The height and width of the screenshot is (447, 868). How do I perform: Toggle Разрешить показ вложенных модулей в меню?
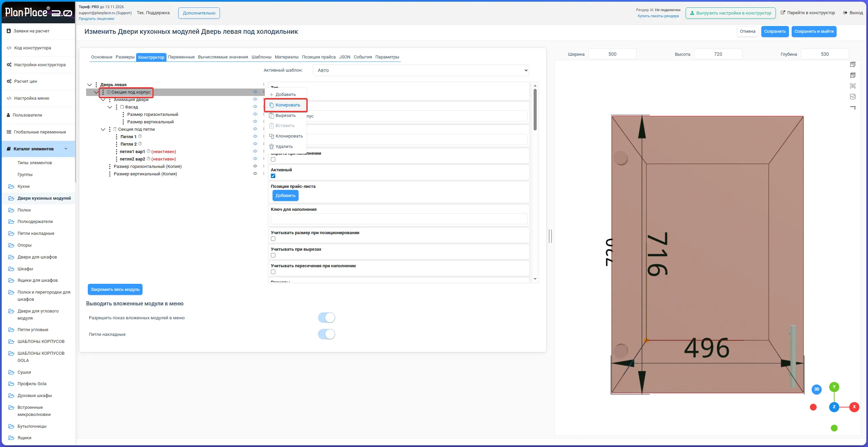327,318
